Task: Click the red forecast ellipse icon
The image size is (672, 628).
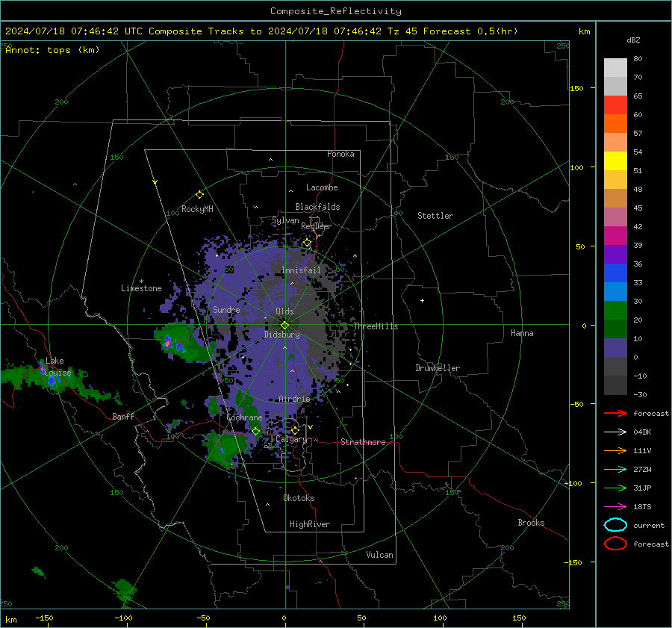Action: [x=615, y=544]
